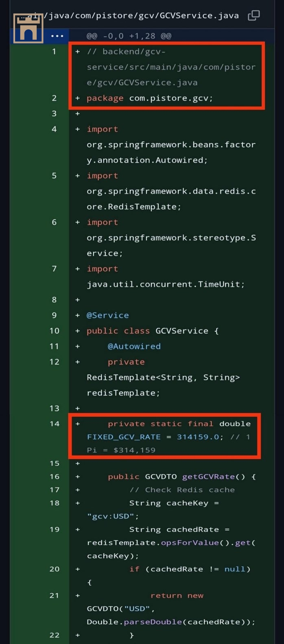This screenshot has height=644, width=284.
Task: Click line number 7 for TimeUnit import
Action: point(54,268)
